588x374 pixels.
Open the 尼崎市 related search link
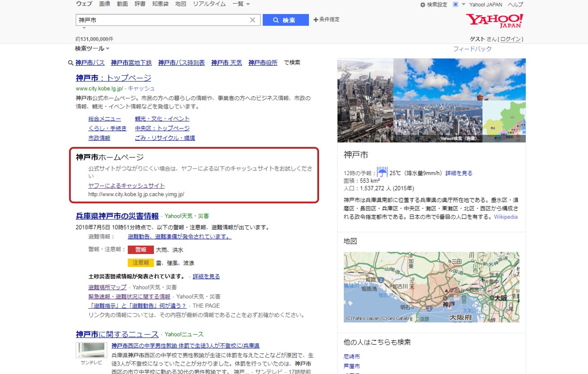tap(352, 357)
